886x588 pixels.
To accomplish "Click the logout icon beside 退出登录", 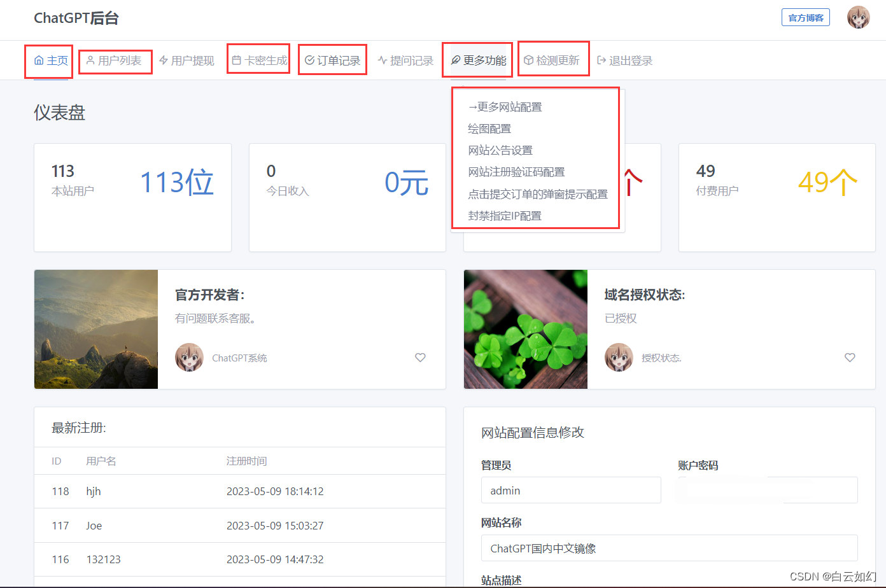I will click(601, 60).
